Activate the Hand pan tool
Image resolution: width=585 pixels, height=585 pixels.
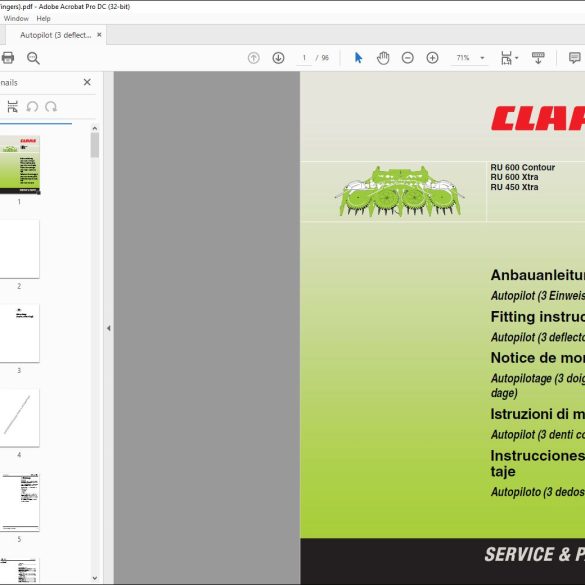[x=383, y=58]
